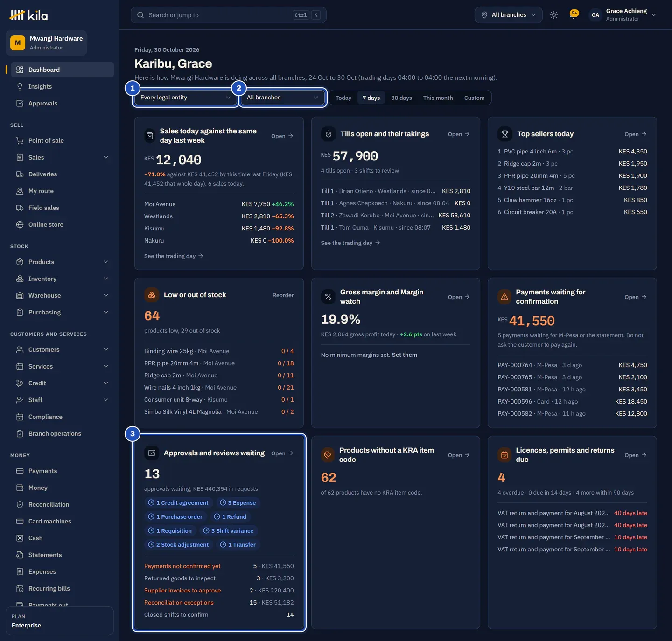The image size is (672, 641).
Task: Expand the Purchasing submenu chevron
Action: coord(106,312)
